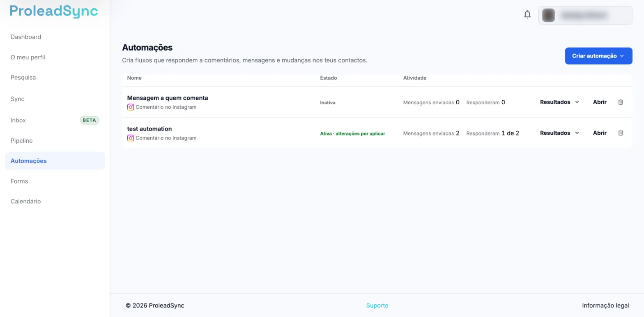This screenshot has height=317, width=644.
Task: Open 'Informação legal' footer link
Action: (605, 306)
